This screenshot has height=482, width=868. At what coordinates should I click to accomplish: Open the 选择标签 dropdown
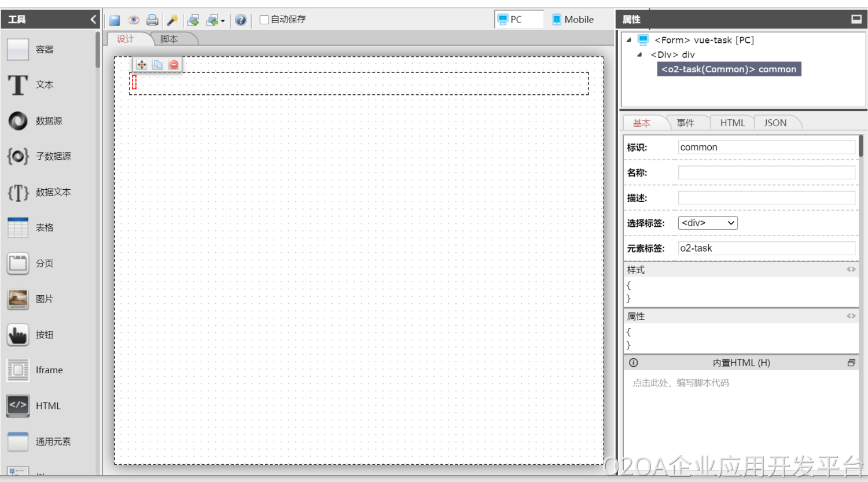tap(707, 223)
